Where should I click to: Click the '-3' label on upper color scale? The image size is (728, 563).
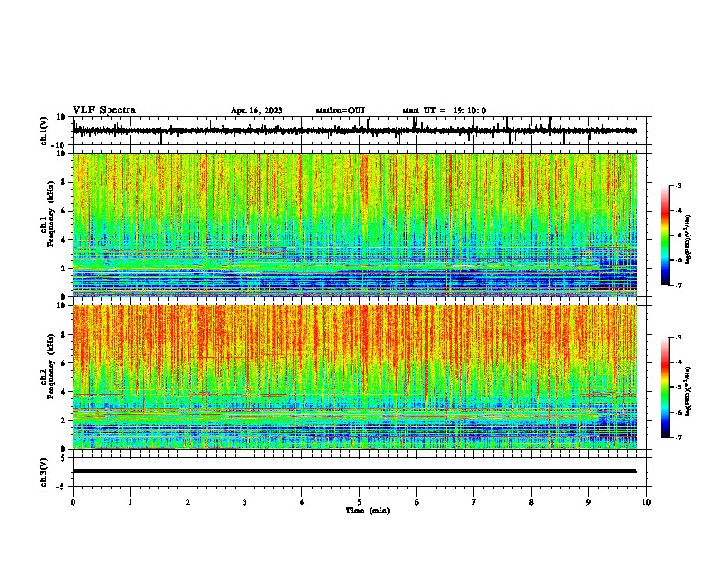click(677, 185)
